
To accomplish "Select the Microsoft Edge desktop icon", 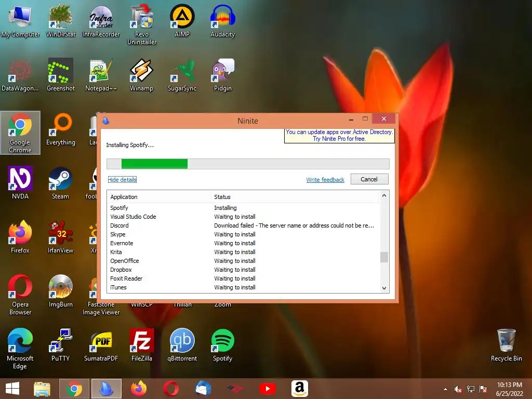I will pos(20,349).
